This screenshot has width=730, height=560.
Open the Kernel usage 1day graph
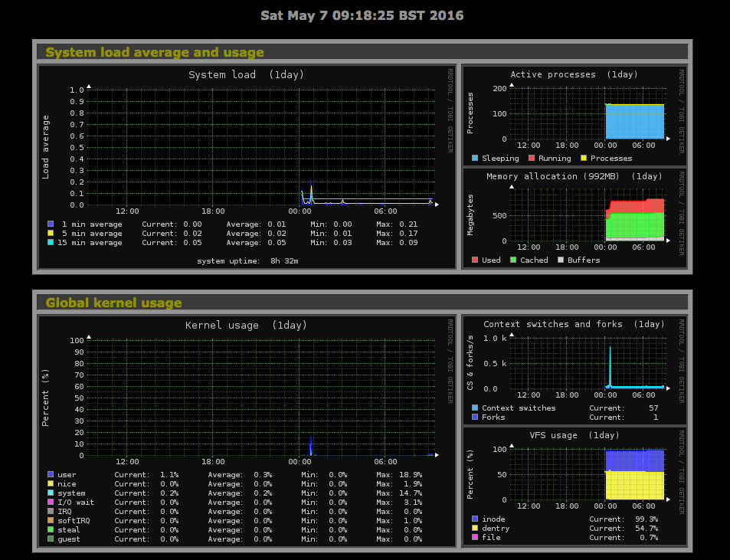[247, 431]
